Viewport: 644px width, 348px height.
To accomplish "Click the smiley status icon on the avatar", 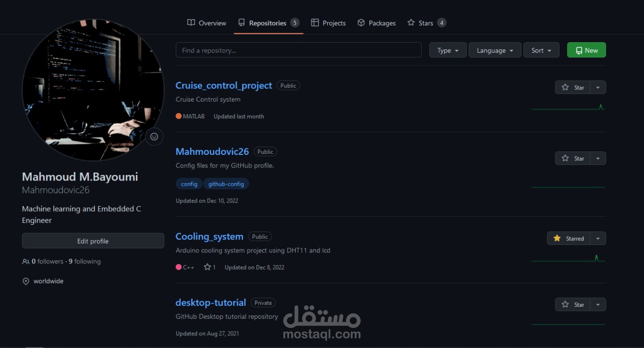I will pyautogui.click(x=154, y=136).
